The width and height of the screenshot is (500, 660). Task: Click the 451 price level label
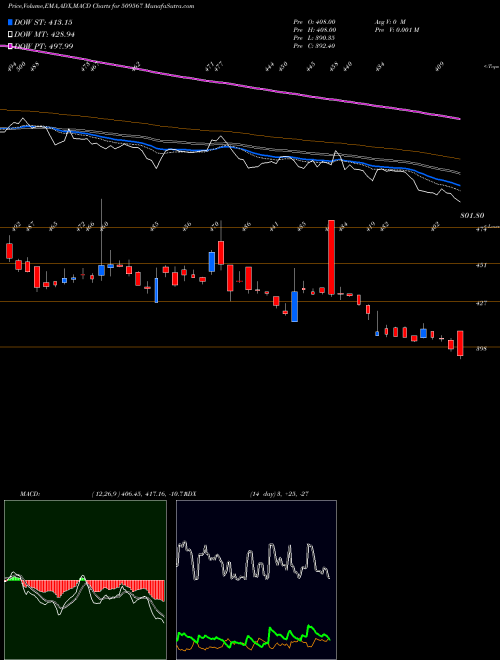click(x=481, y=266)
